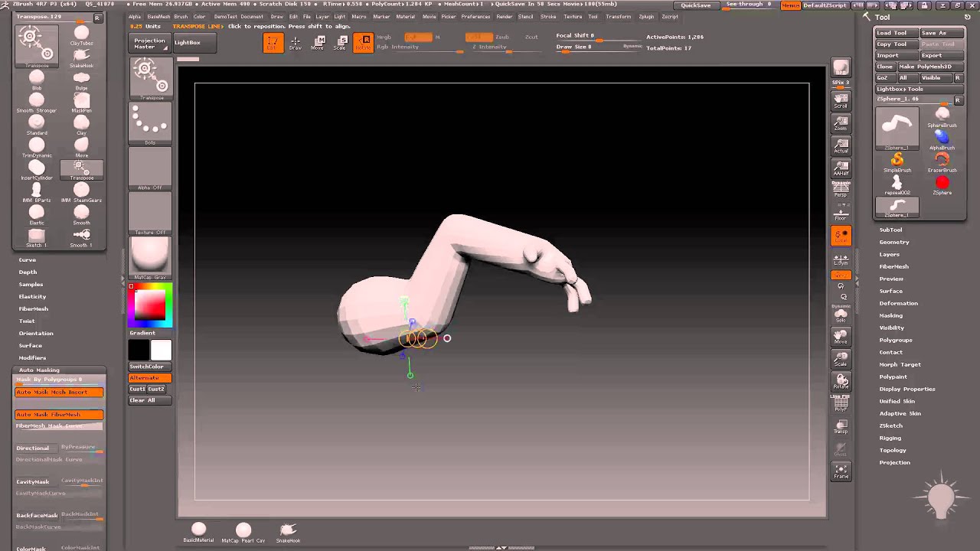The height and width of the screenshot is (551, 980).
Task: Select the IMM SteamGears brush
Action: (81, 191)
